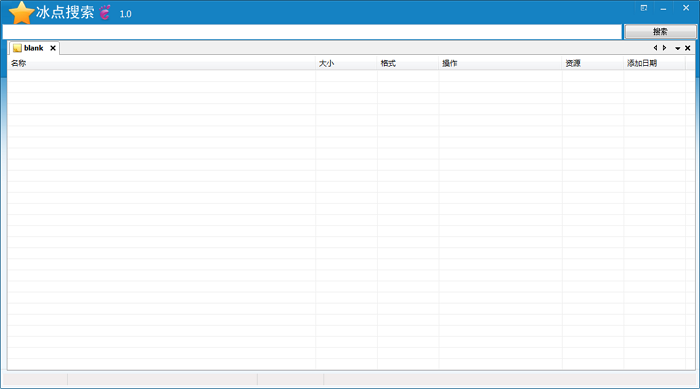The image size is (700, 389).
Task: Focus the search keyword input box
Action: point(312,32)
